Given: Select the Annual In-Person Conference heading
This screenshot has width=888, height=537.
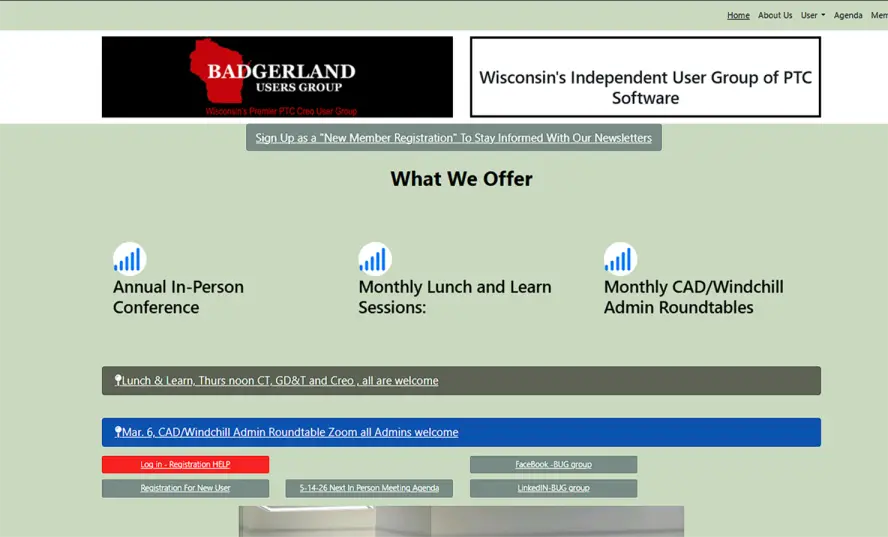Looking at the screenshot, I should click(x=178, y=297).
